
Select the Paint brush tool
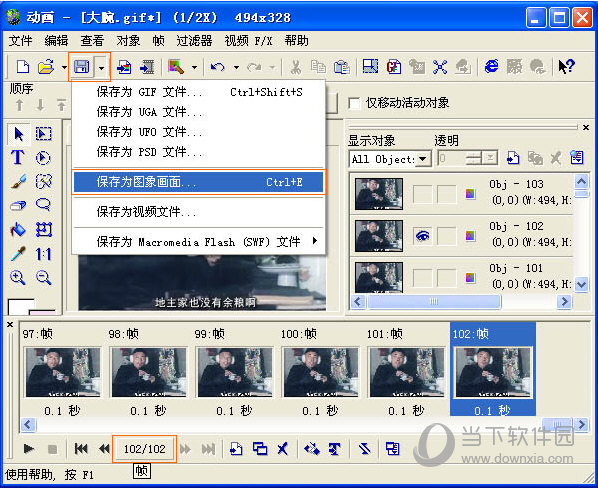pos(18,181)
